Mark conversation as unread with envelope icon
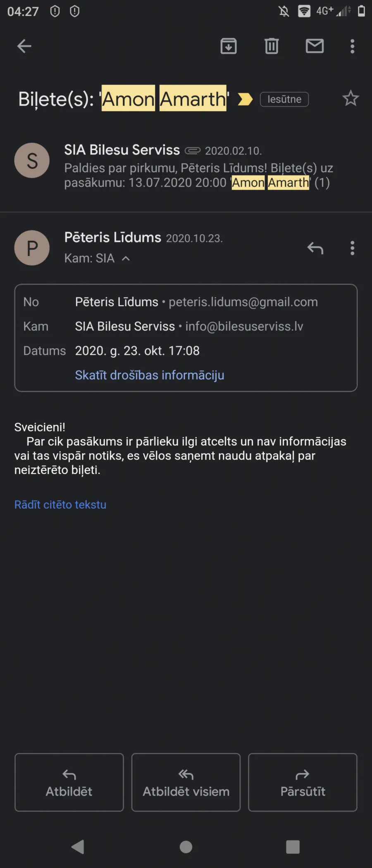 click(x=315, y=46)
